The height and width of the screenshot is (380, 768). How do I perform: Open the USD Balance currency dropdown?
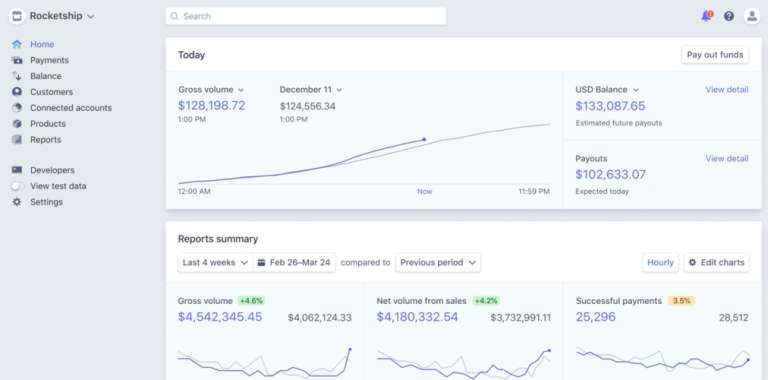(x=607, y=90)
